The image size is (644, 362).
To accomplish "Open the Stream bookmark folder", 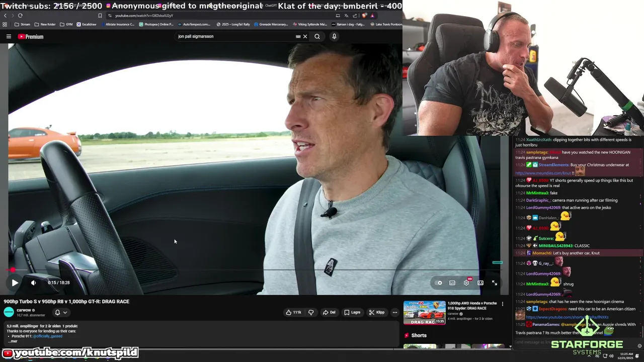I will [x=22, y=24].
